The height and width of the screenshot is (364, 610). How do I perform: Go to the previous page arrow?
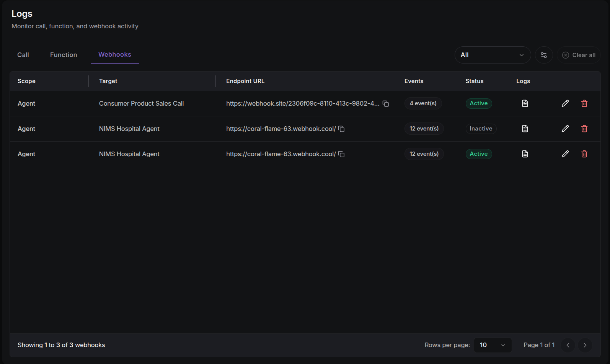point(568,345)
